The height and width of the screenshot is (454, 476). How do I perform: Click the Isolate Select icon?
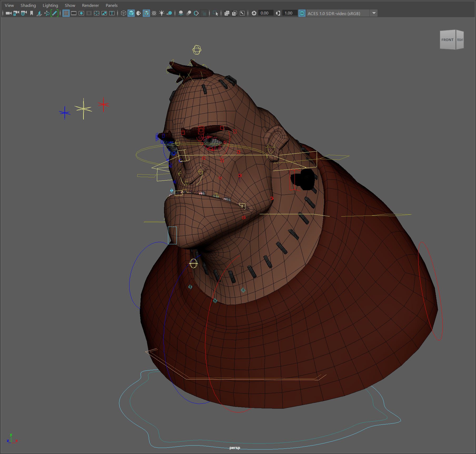(215, 13)
